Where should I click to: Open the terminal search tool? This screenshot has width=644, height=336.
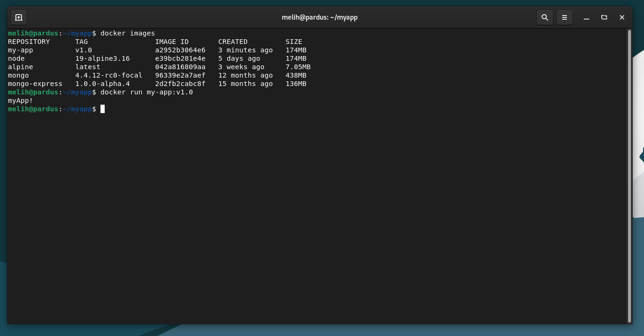(x=545, y=17)
